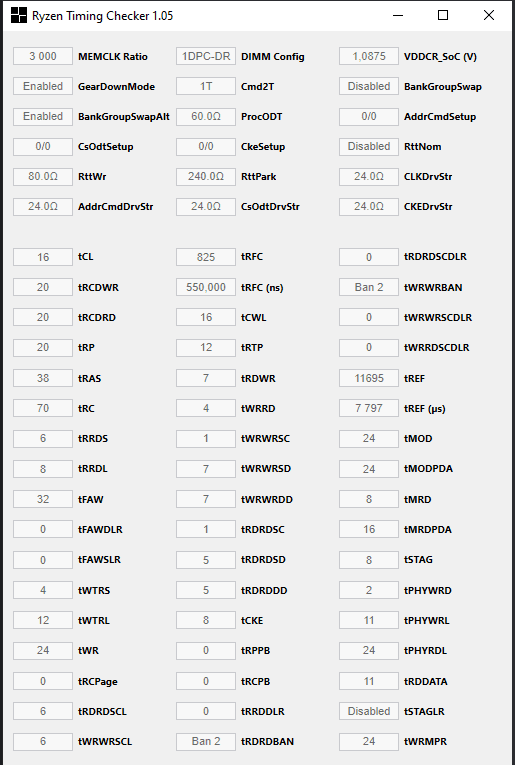
Task: Select the RttPark 240.0Ω field
Action: coord(206,176)
